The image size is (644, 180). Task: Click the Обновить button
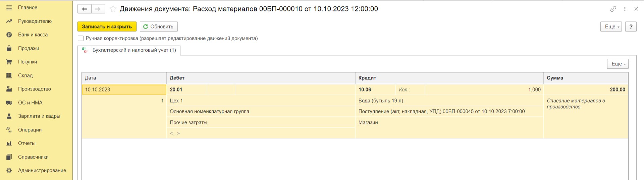[x=159, y=26]
